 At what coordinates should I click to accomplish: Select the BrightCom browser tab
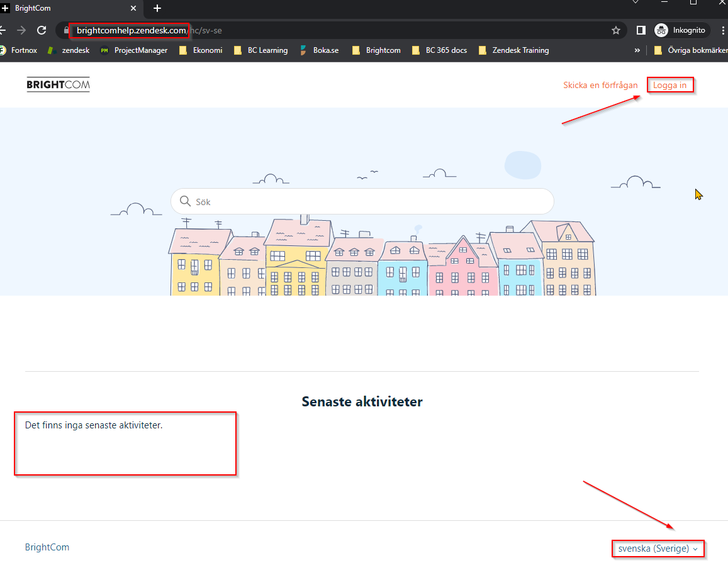[x=69, y=9]
